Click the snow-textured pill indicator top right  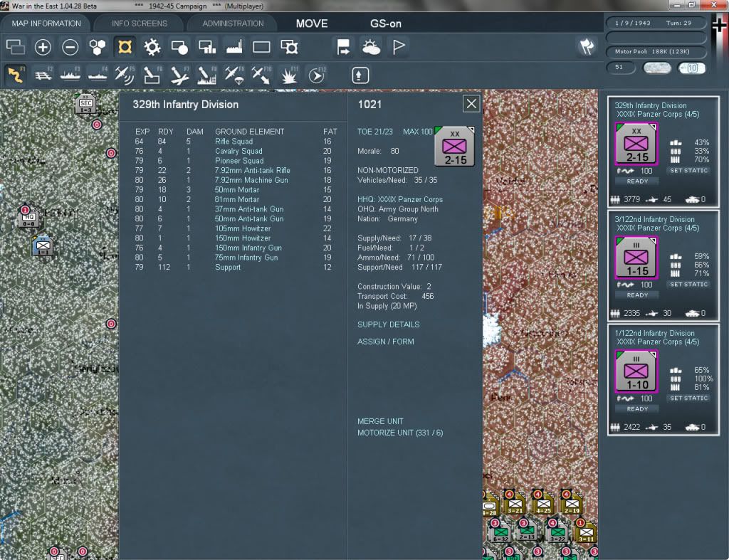(x=657, y=68)
